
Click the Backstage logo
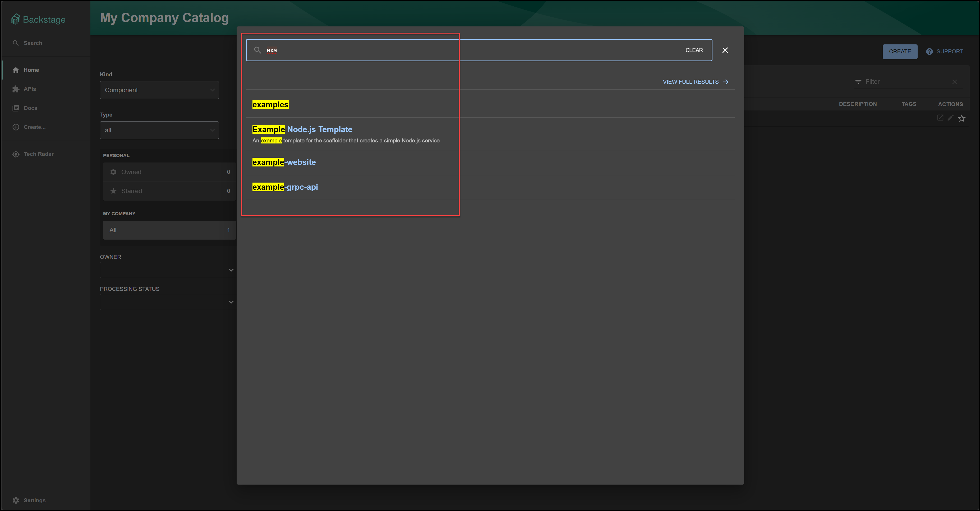[38, 19]
